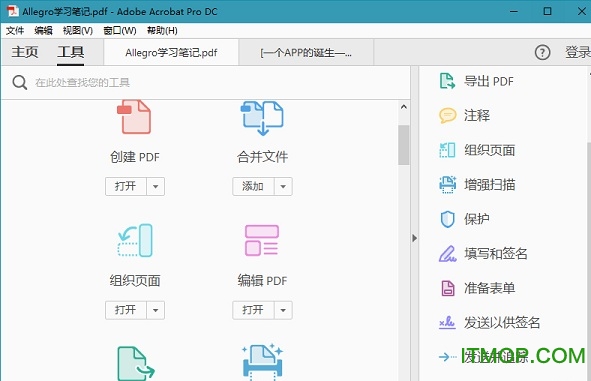The width and height of the screenshot is (591, 381).
Task: Click the 发送以供签名 signature icon
Action: [x=447, y=323]
